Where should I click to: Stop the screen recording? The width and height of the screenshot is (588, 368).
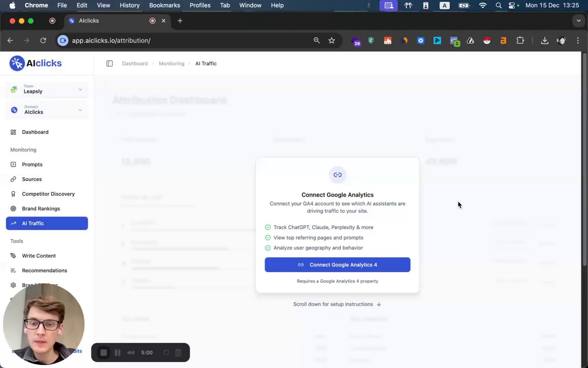point(104,352)
